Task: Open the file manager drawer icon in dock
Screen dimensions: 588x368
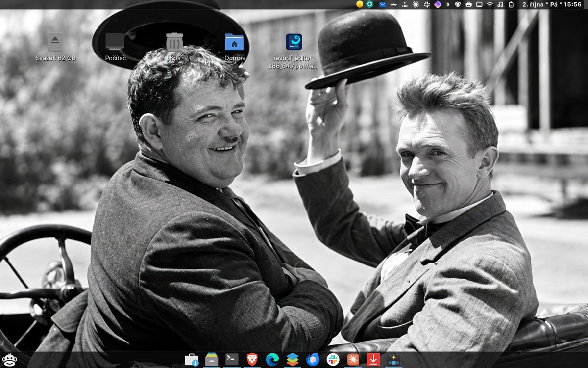Action: pos(212,359)
